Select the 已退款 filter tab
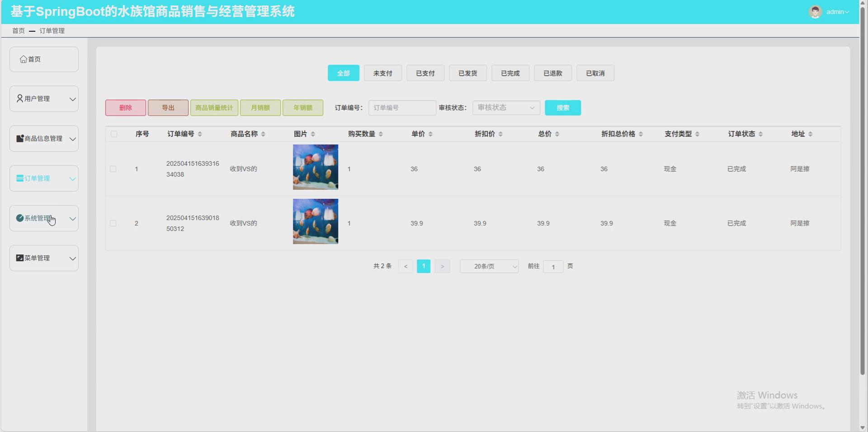Viewport: 868px width, 432px height. [x=553, y=73]
